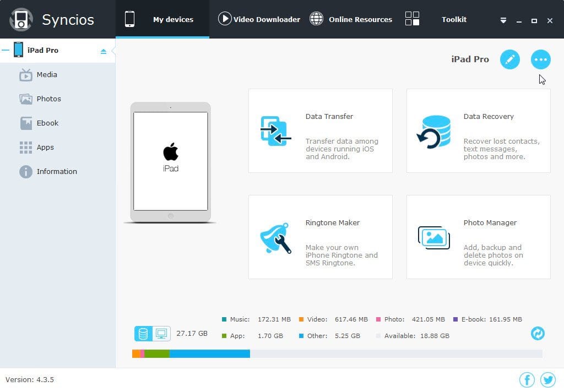
Task: Click the iPad Pro device icon in sidebar
Action: coord(18,50)
